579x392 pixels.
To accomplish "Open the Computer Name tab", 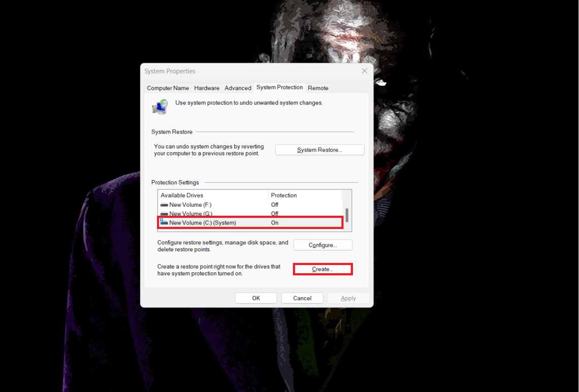I will click(168, 88).
